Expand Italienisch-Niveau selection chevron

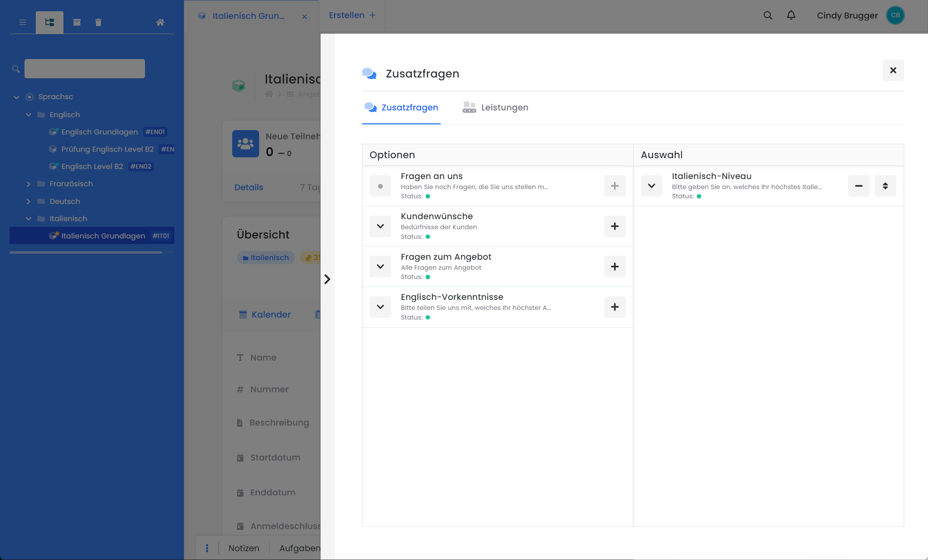(x=651, y=186)
